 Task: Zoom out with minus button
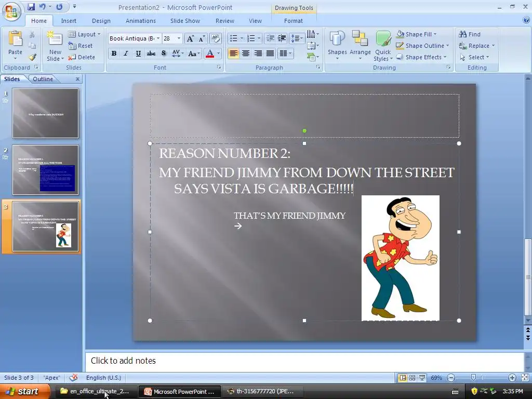451,378
